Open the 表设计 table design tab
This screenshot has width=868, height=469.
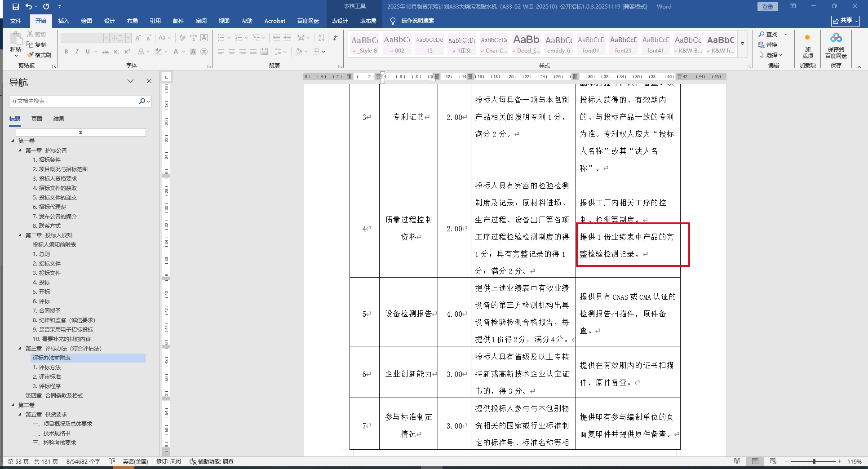point(340,21)
